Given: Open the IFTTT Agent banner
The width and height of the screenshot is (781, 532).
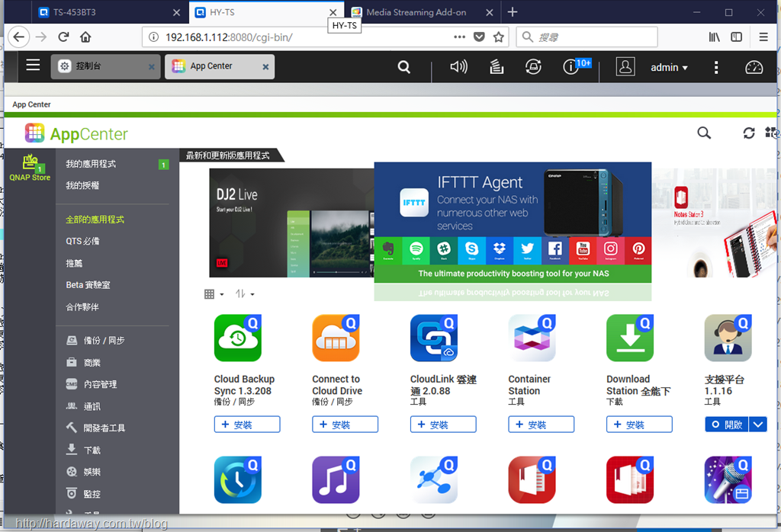Looking at the screenshot, I should point(513,223).
